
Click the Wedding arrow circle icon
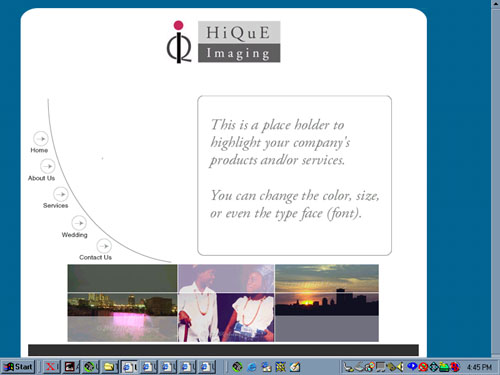coord(79,223)
